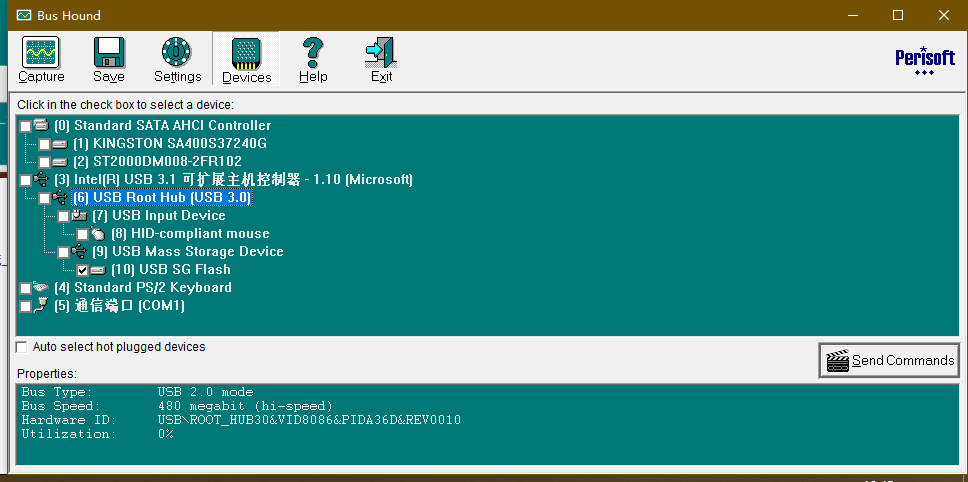Click the Intel USB controller icon
Viewport: 968px width, 482px height.
coord(41,180)
